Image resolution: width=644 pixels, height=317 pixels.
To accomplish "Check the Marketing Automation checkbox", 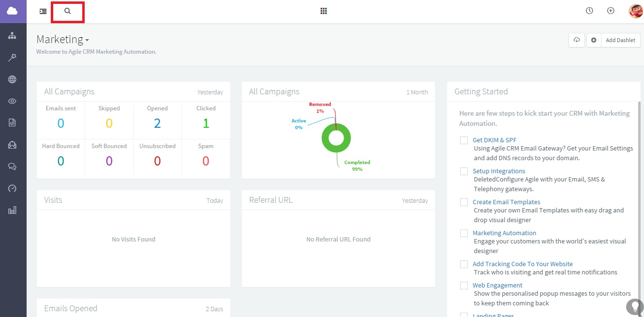I will [464, 233].
